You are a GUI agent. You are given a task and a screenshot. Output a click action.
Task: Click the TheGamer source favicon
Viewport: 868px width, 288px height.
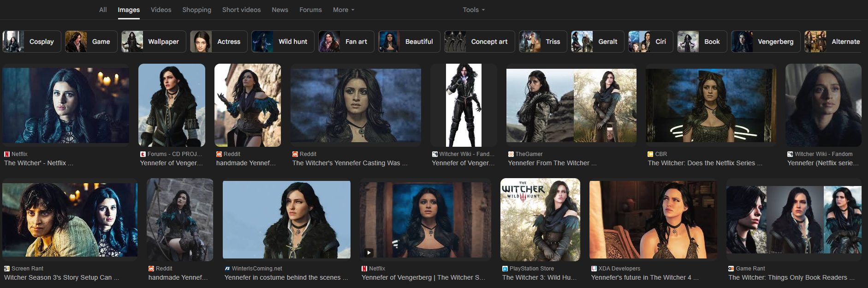tap(511, 154)
